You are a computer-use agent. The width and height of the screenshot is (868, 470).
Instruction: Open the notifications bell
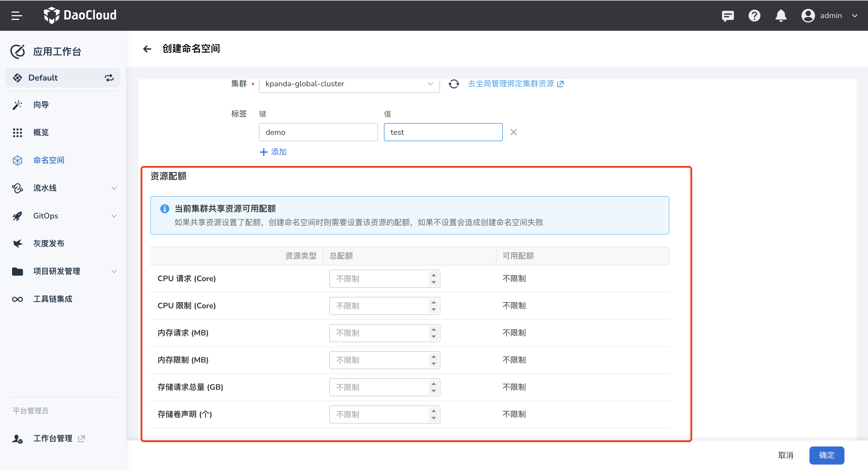[781, 15]
